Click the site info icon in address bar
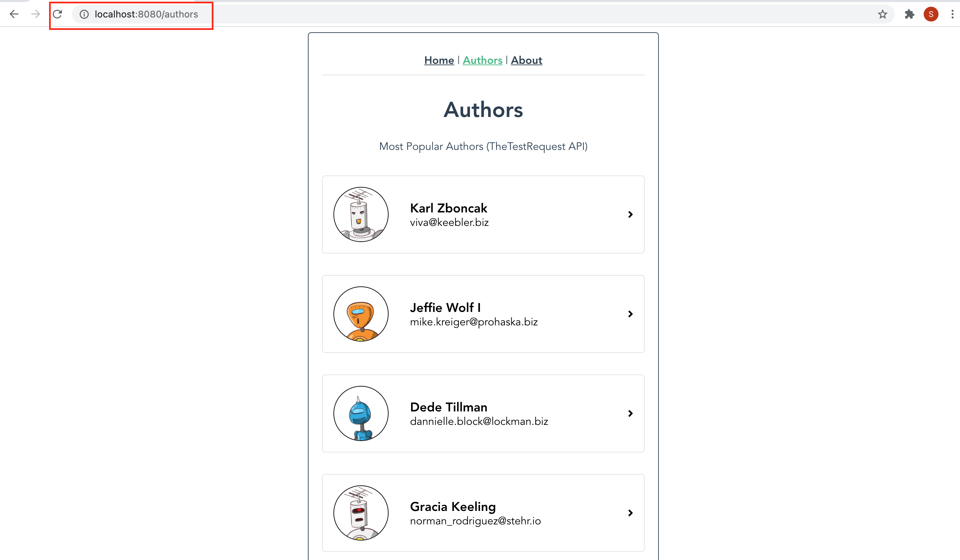The image size is (960, 560). click(x=84, y=14)
